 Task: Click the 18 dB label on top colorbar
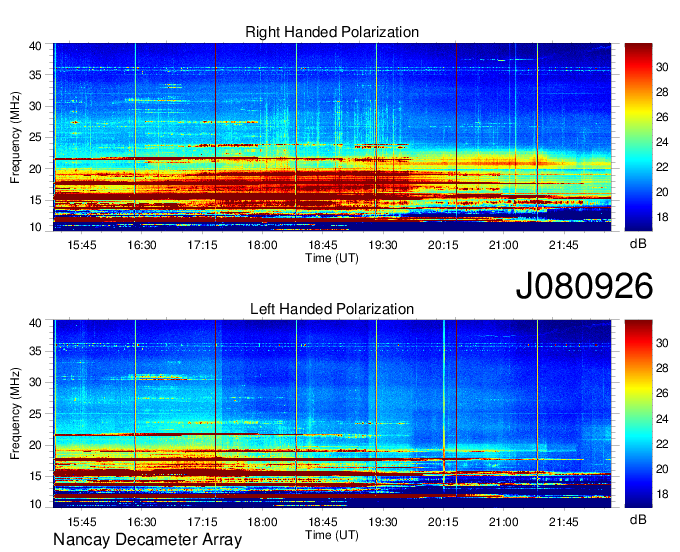662,217
